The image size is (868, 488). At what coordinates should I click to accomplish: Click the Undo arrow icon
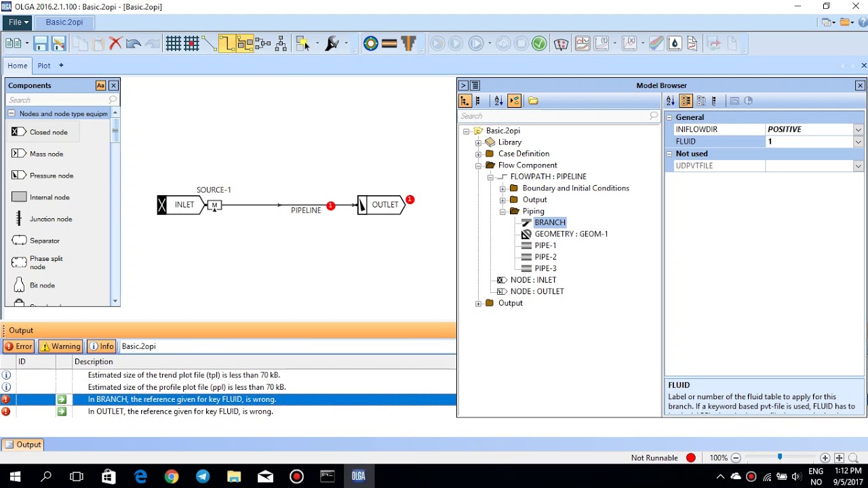tap(134, 44)
